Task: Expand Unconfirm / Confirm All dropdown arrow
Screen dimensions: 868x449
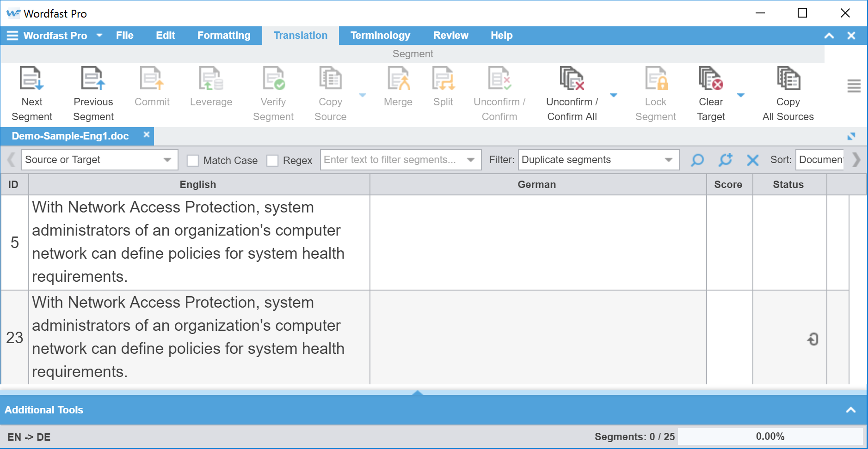Action: point(614,95)
